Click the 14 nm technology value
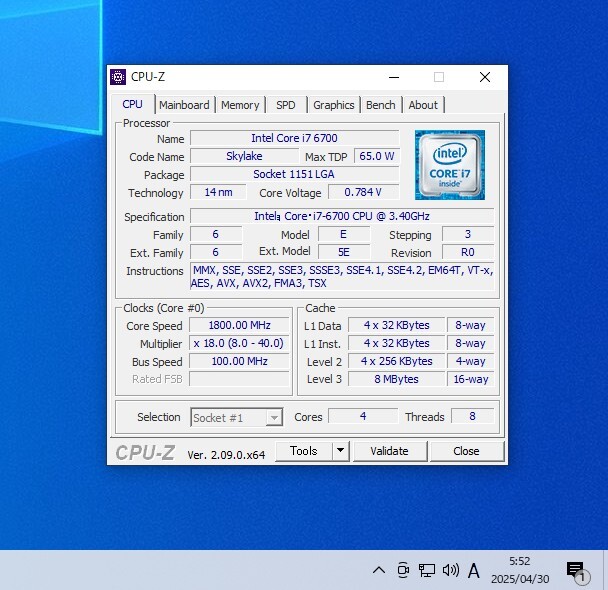 [218, 192]
